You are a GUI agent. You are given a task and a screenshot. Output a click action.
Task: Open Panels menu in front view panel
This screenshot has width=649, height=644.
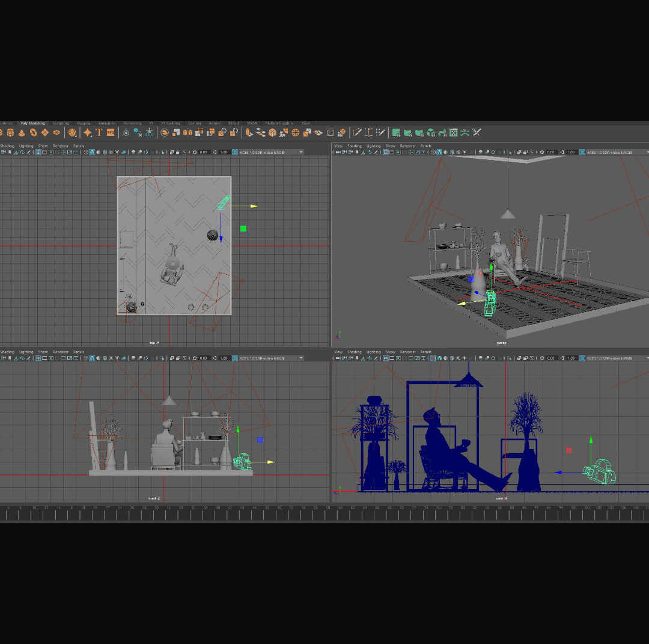[x=79, y=352]
